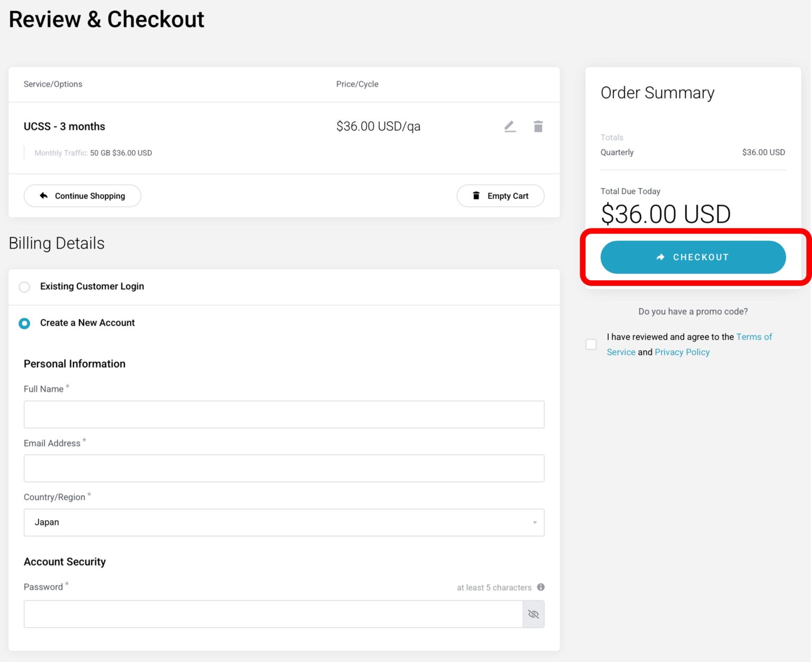Switch to the Billing Details section
This screenshot has height=662, width=812.
point(56,243)
